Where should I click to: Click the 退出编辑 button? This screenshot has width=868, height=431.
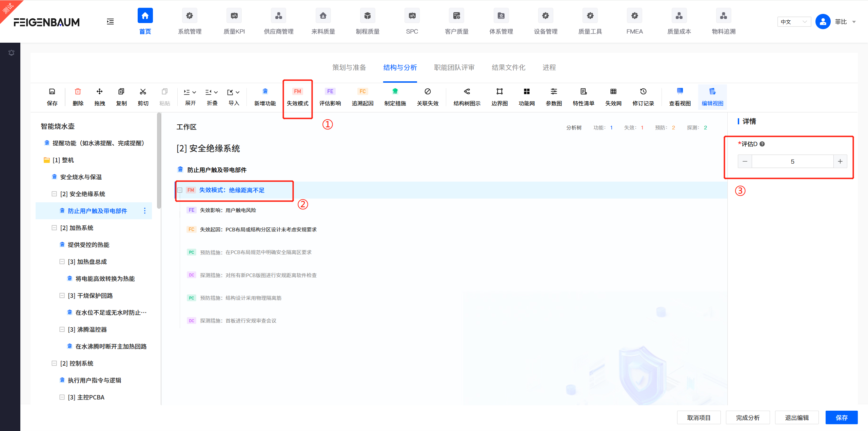(x=797, y=417)
